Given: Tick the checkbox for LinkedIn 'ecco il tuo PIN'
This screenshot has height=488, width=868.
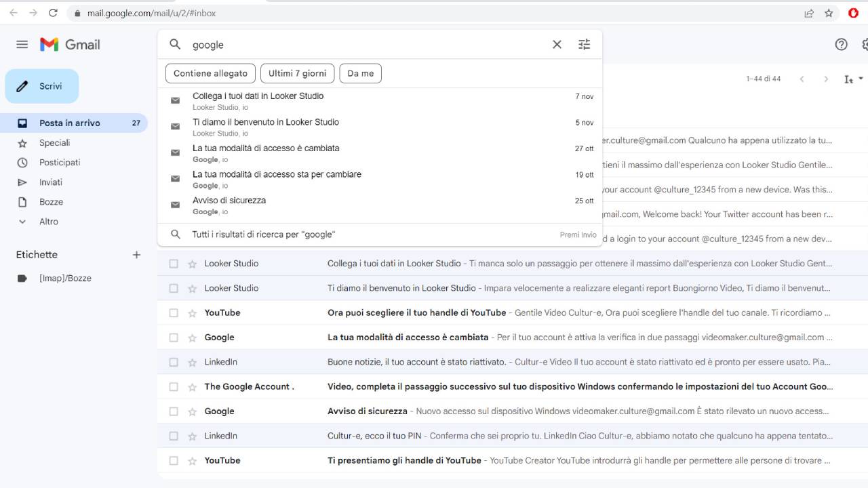Looking at the screenshot, I should tap(174, 436).
